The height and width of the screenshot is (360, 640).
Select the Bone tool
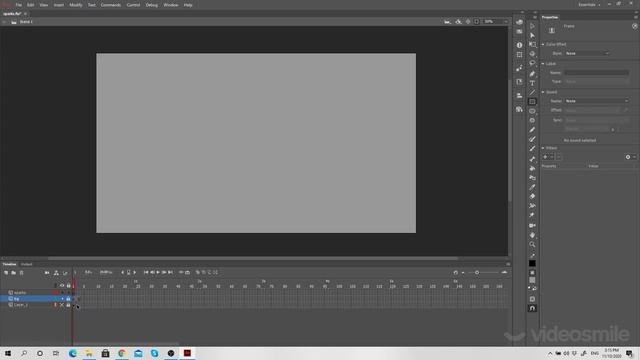[532, 159]
